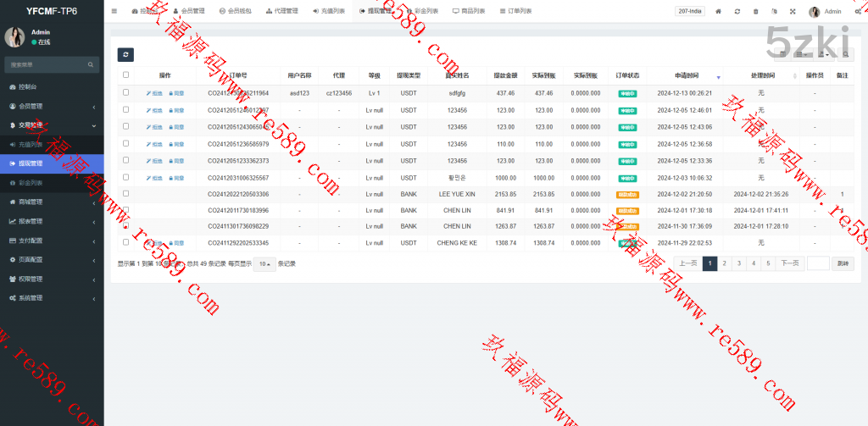Check the box for the asd123 order row

pos(125,92)
